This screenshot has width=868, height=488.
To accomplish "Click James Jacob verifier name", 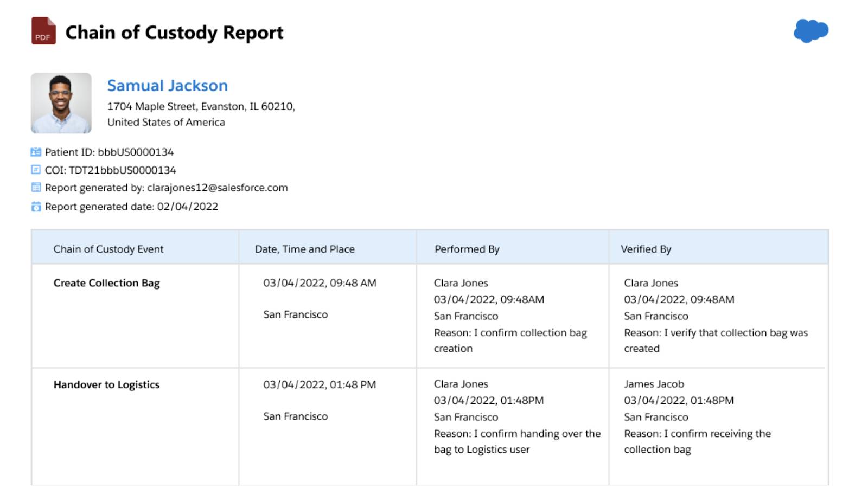I will pyautogui.click(x=654, y=384).
